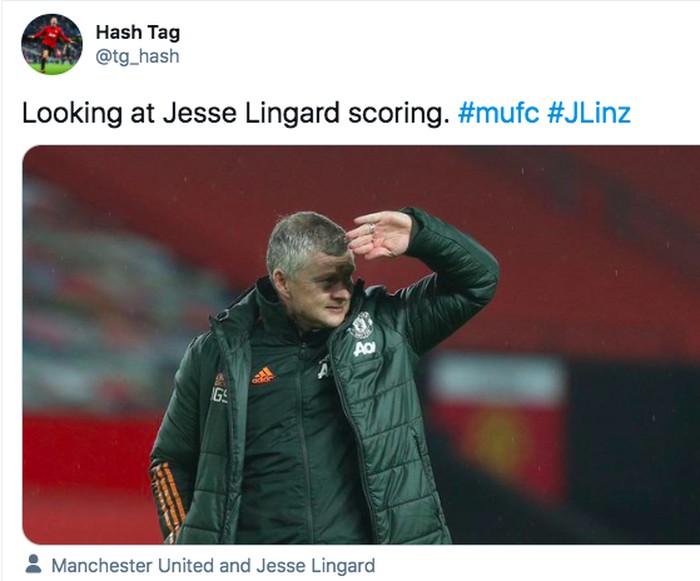Open the Hash Tag profile avatar
This screenshot has height=581, width=700.
coord(52,44)
